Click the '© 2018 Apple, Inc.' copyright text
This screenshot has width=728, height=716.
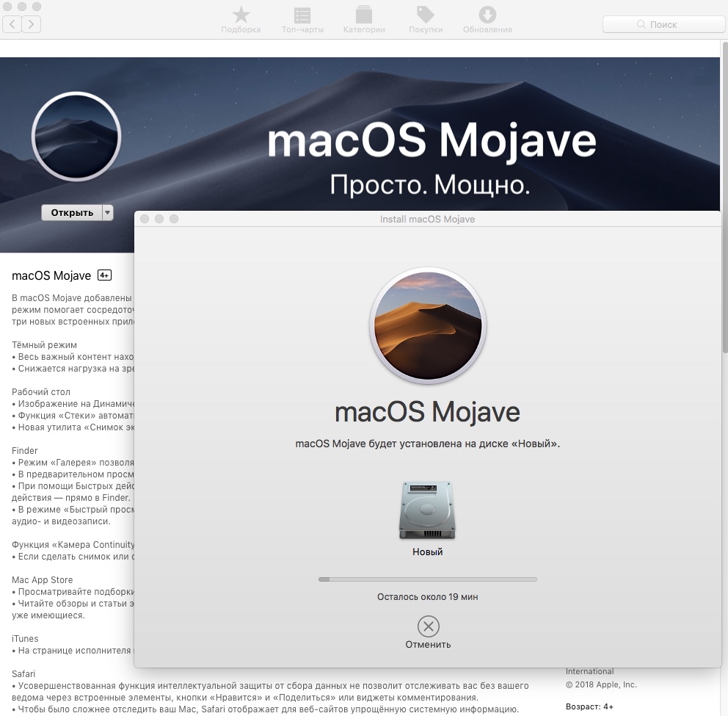point(601,684)
